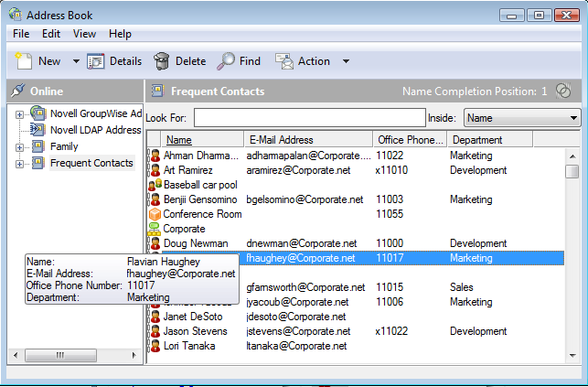Select ltanaka@Corporate.net email cell
The height and width of the screenshot is (387, 588).
[x=296, y=346]
